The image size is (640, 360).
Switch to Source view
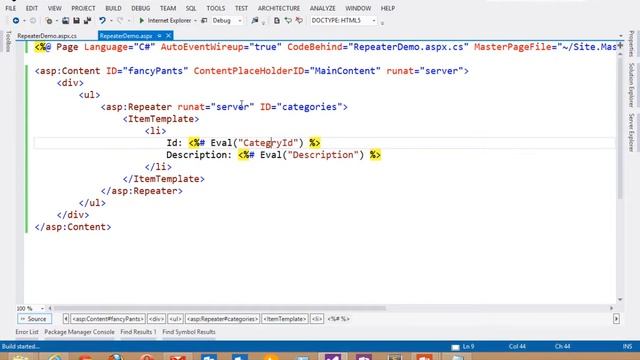34,319
